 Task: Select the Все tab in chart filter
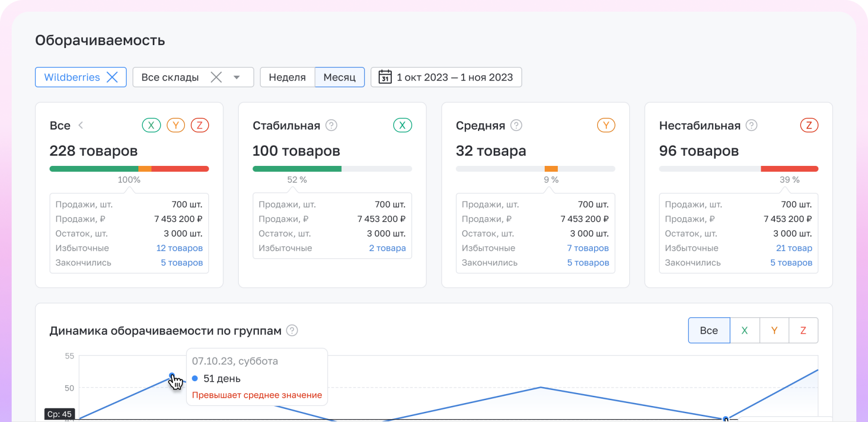[x=709, y=330]
